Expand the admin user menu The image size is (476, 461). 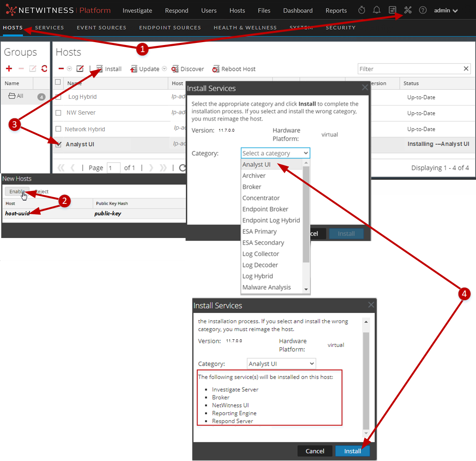pyautogui.click(x=446, y=10)
